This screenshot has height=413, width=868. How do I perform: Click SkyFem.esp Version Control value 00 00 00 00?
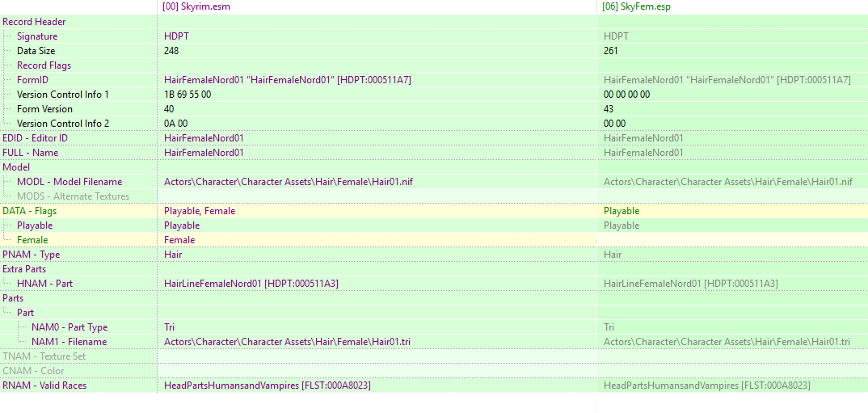[626, 95]
